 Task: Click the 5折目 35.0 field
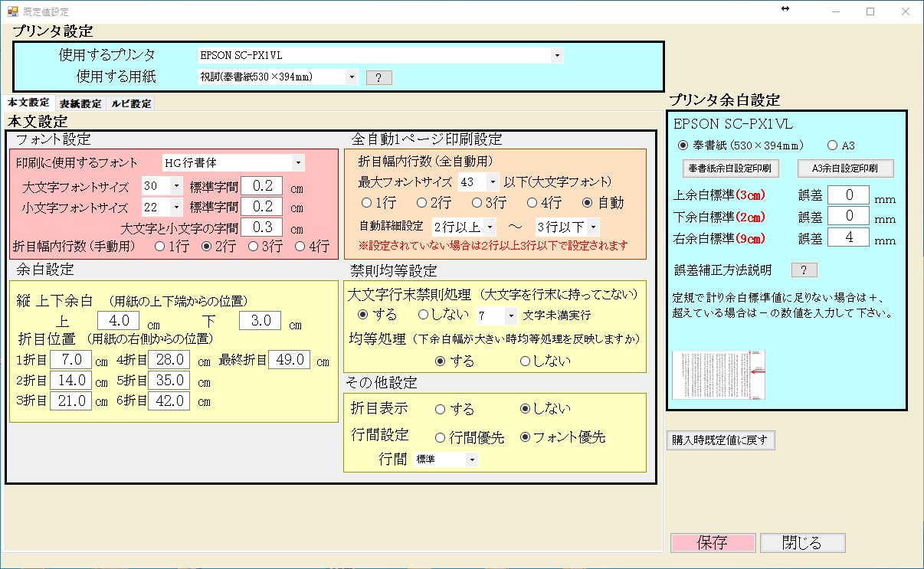169,380
